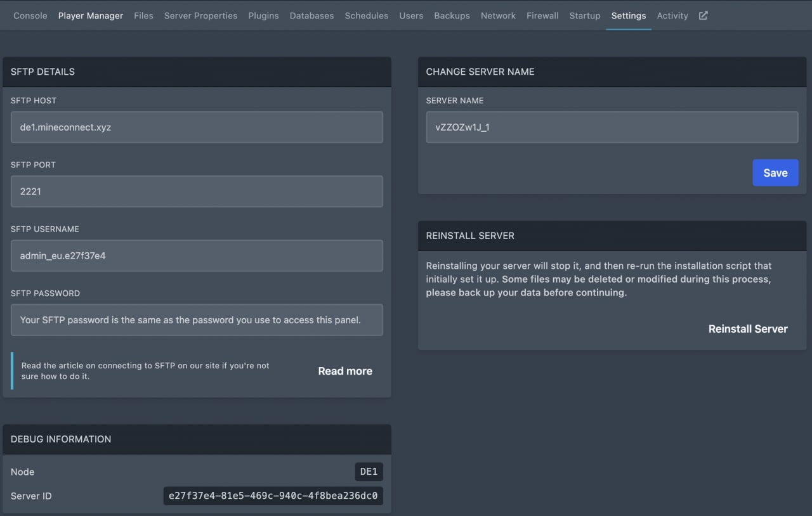Viewport: 812px width, 516px height.
Task: Open the external link icon in navigation
Action: click(703, 15)
